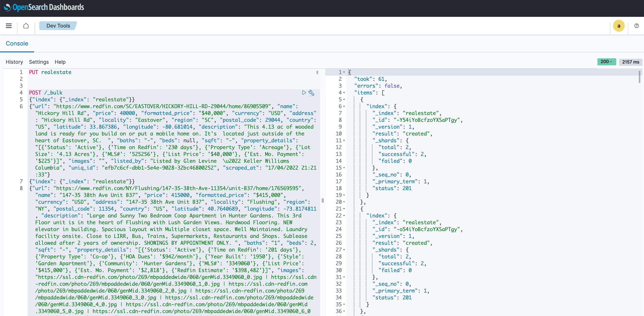Click the Dev Tools breadcrumb
Viewport: 644px width, 316px height.
(58, 26)
